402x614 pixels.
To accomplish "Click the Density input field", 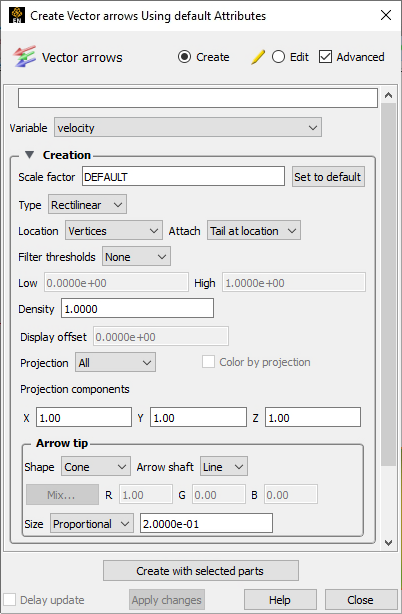I will click(x=137, y=309).
